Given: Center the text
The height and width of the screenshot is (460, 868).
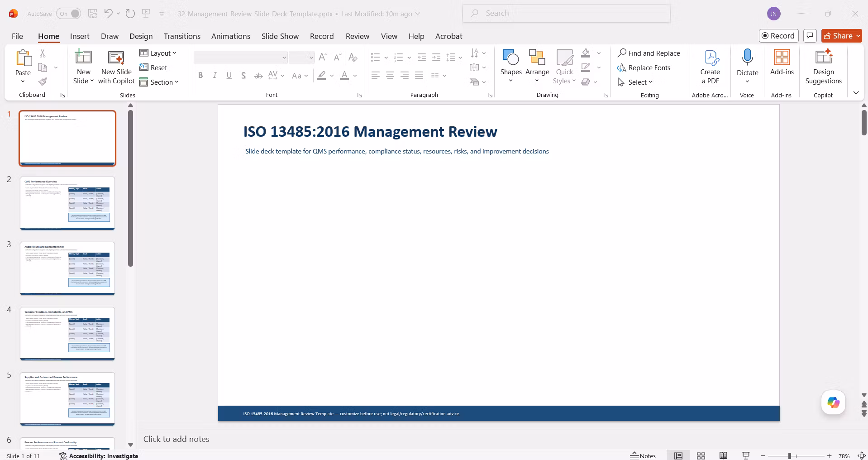Looking at the screenshot, I should (390, 76).
